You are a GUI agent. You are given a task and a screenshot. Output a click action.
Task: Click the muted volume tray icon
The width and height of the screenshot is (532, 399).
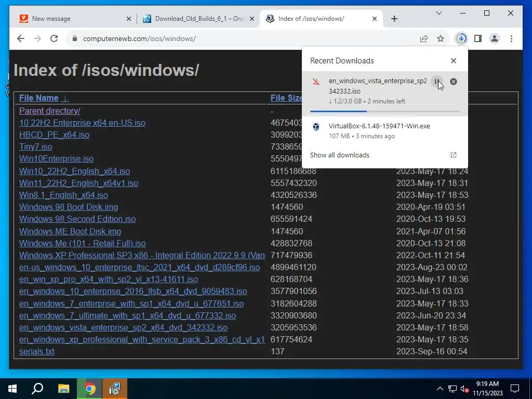click(465, 389)
